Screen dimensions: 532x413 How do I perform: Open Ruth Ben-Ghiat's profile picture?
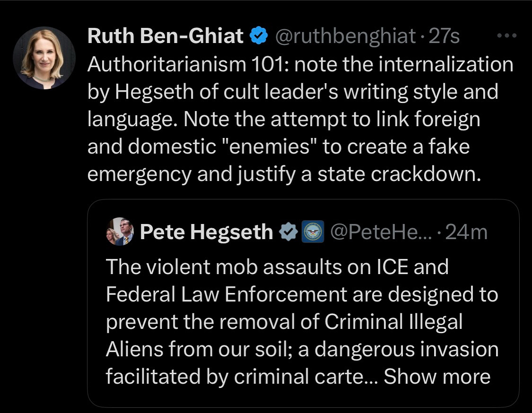[x=44, y=58]
